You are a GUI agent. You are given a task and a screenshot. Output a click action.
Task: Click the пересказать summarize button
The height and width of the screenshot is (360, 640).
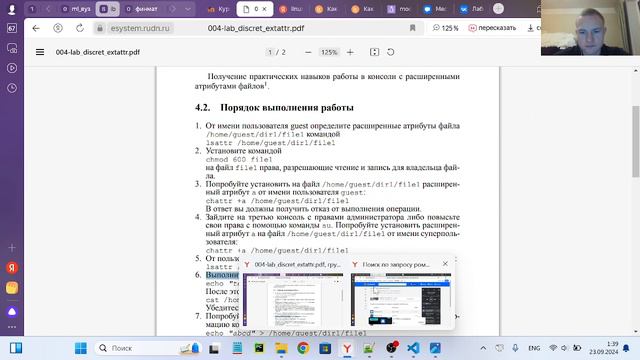pos(492,28)
